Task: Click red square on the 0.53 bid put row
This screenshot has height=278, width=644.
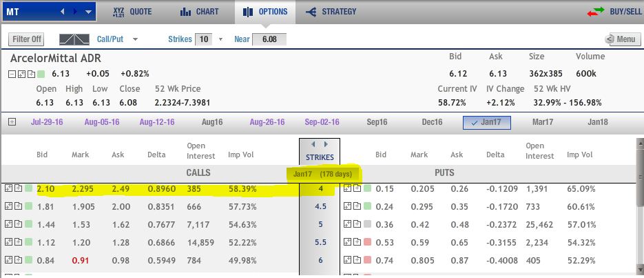Action: click(x=367, y=242)
